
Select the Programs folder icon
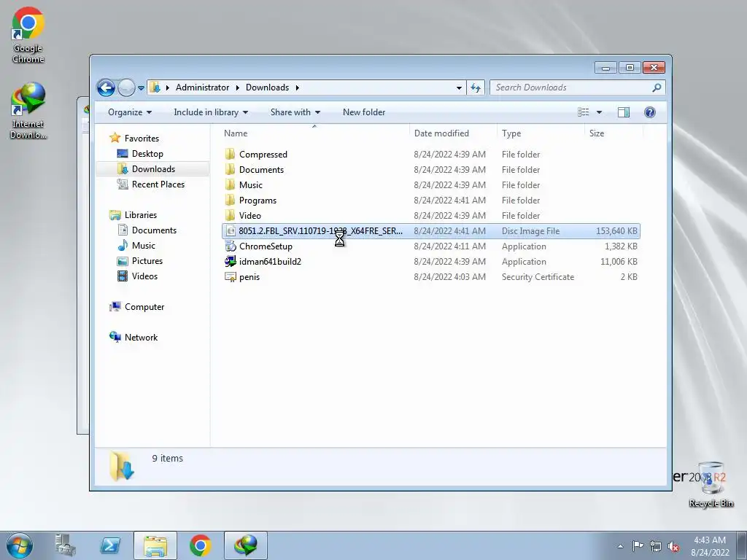pyautogui.click(x=230, y=201)
